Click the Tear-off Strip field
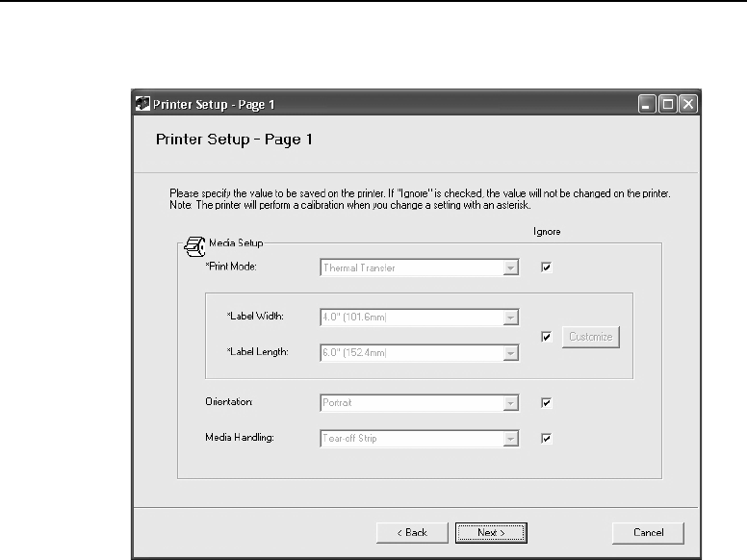Viewport: 747px width, 560px height. [x=420, y=439]
